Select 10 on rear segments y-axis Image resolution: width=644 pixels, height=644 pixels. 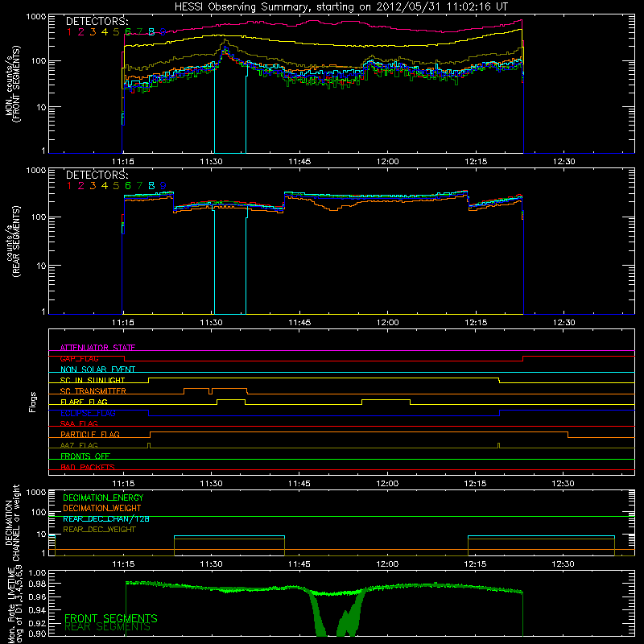(41, 266)
